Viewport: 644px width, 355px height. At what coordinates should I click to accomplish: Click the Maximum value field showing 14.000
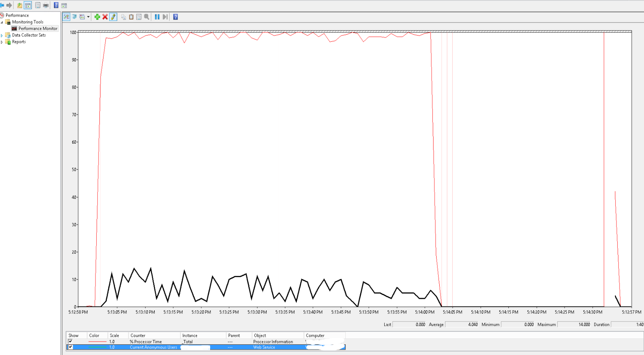574,324
